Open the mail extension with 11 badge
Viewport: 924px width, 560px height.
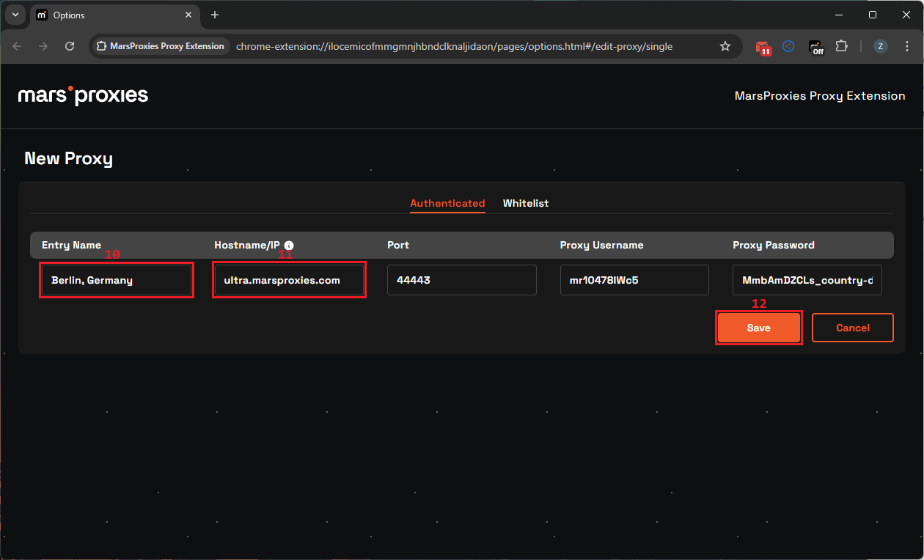(763, 47)
